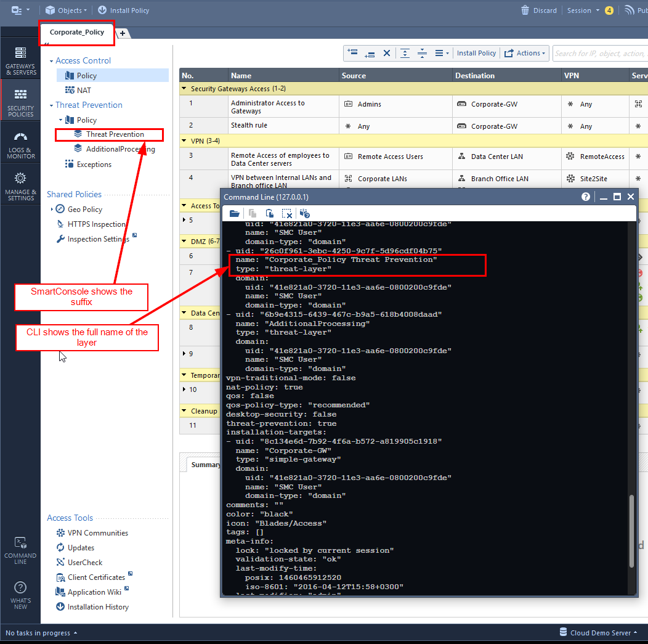Click the Admins source cell

click(x=395, y=106)
